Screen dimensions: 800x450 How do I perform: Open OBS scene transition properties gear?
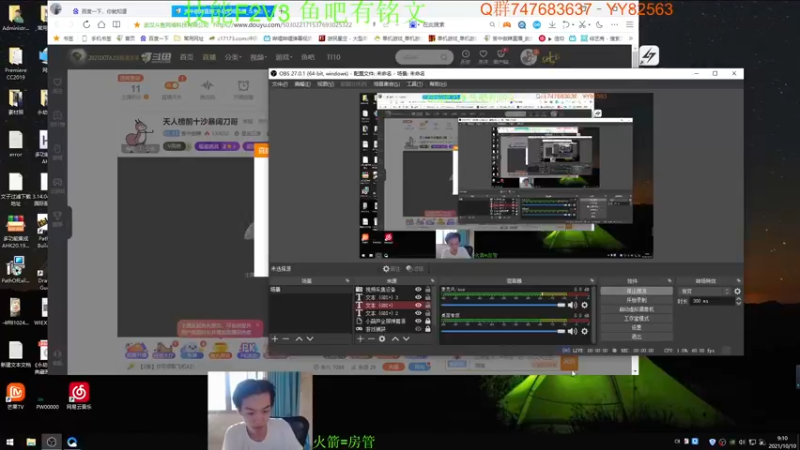[737, 291]
